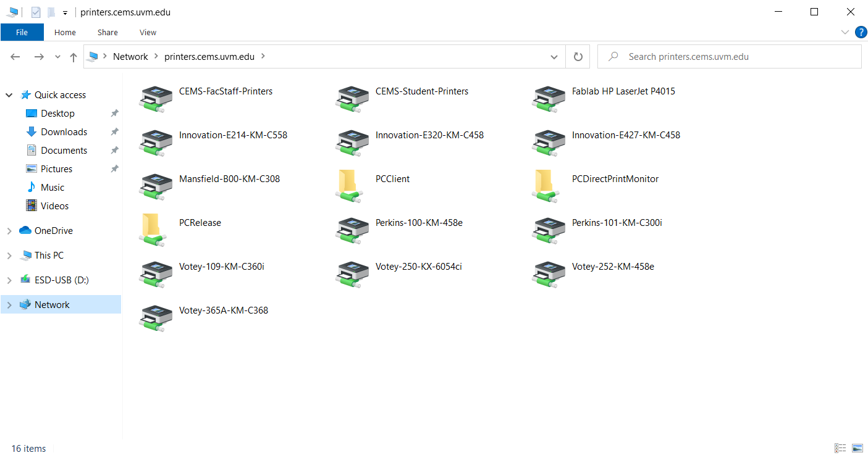Select Network in navigation pane
This screenshot has width=868, height=458.
click(61, 305)
